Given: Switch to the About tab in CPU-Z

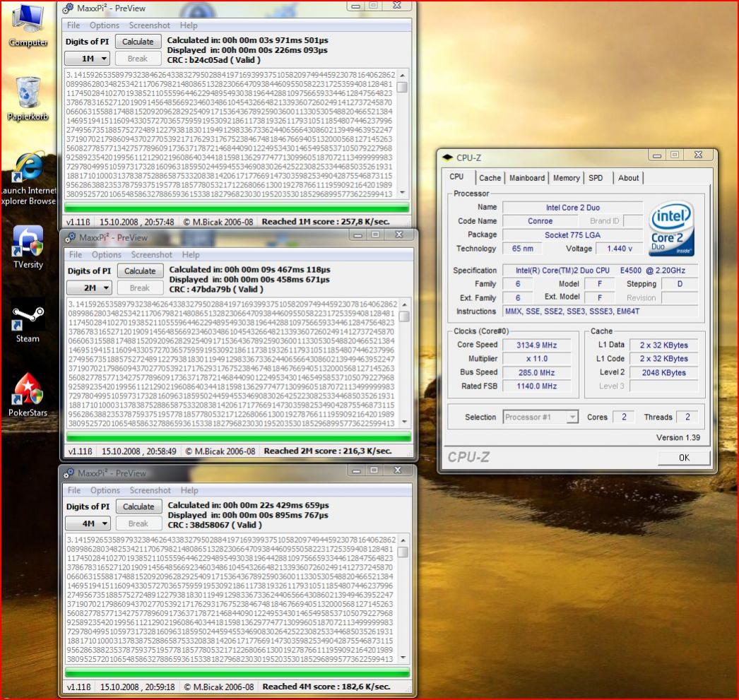Looking at the screenshot, I should 628,178.
